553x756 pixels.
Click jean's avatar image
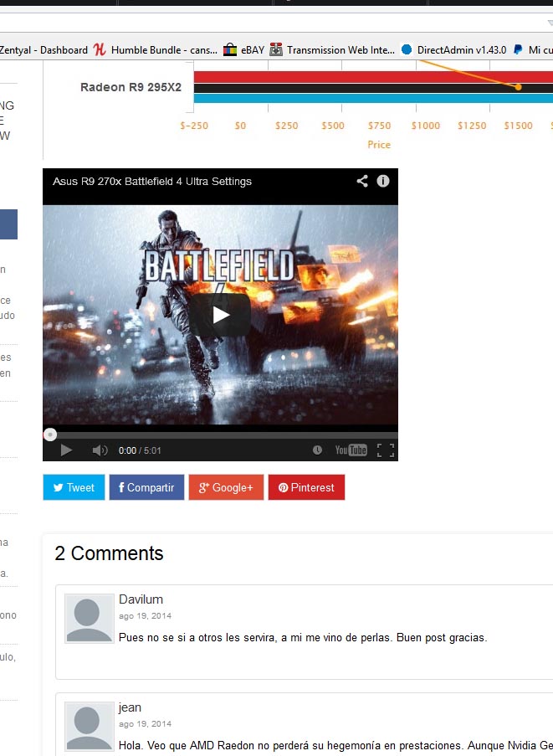click(90, 727)
